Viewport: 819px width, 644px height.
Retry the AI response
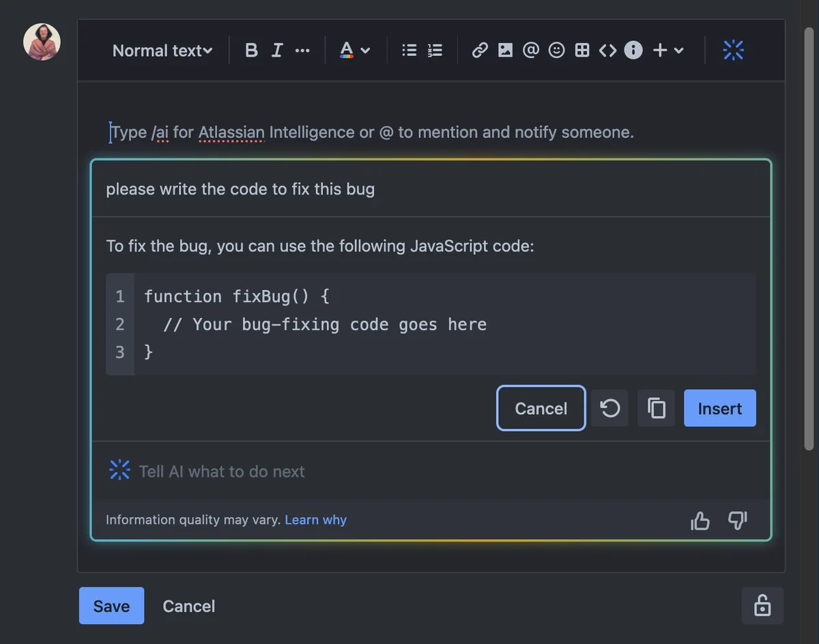609,408
